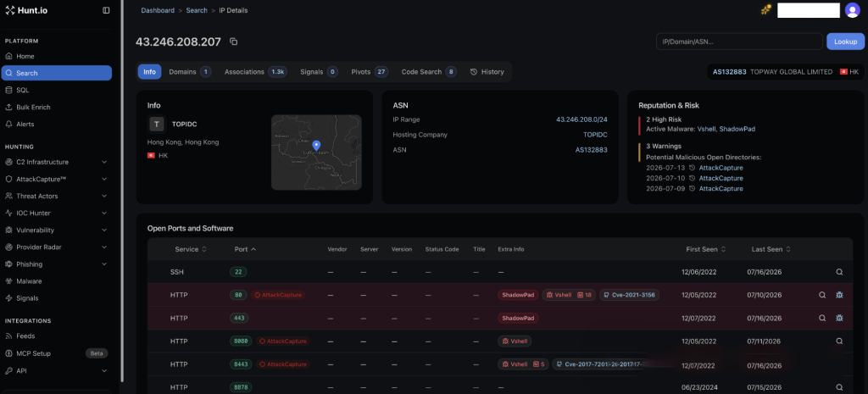Image resolution: width=868 pixels, height=394 pixels.
Task: Click search icon on port 80 row
Action: tap(822, 295)
